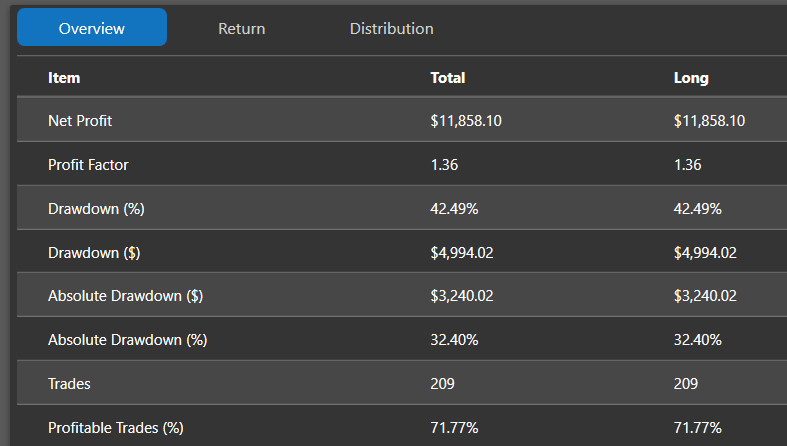
Task: Click the Total Profit Factor value 1.36
Action: [x=444, y=165]
